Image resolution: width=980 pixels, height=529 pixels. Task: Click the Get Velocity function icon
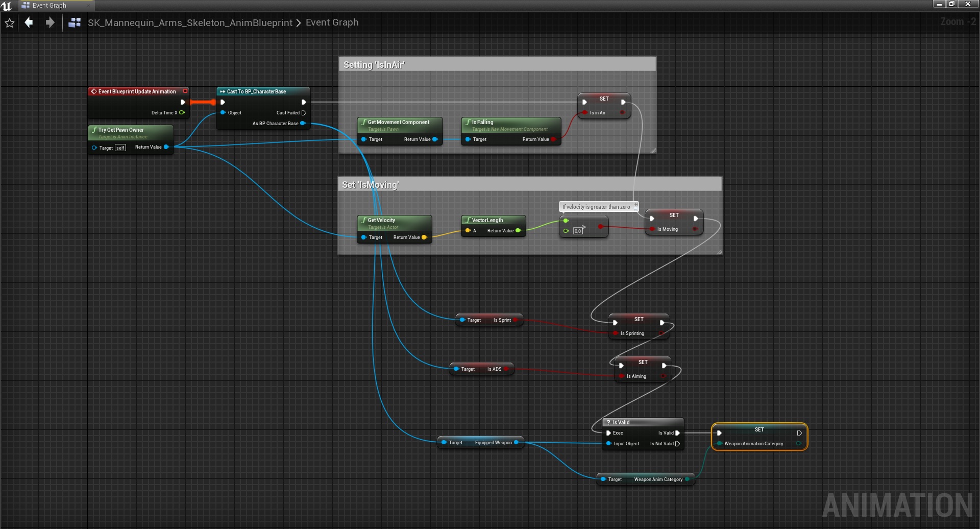pyautogui.click(x=363, y=220)
